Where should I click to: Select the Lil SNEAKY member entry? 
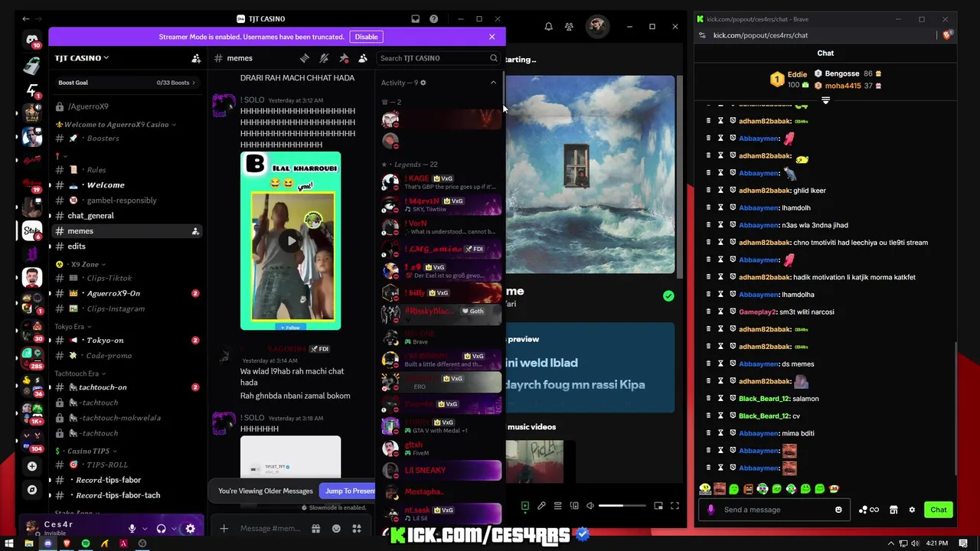tap(441, 470)
